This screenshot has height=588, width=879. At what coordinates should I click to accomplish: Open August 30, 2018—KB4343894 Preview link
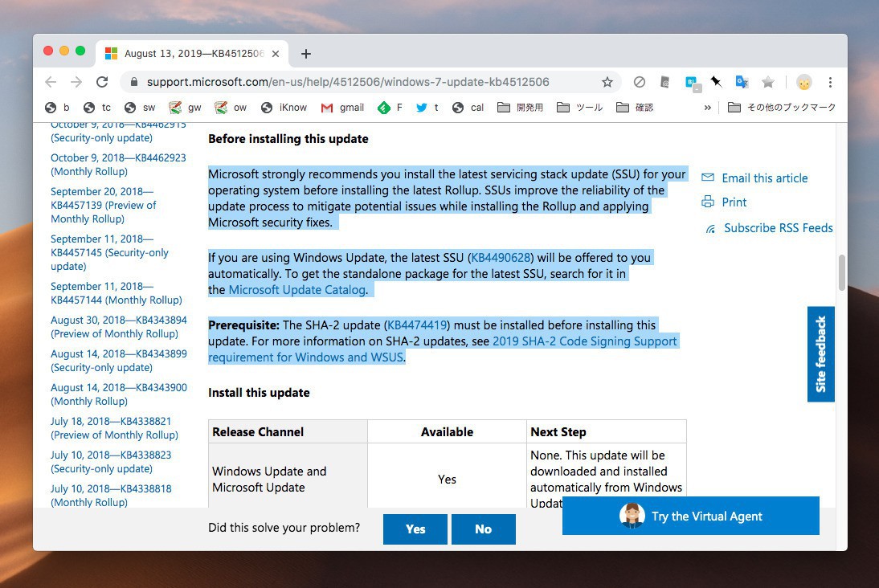pos(119,327)
